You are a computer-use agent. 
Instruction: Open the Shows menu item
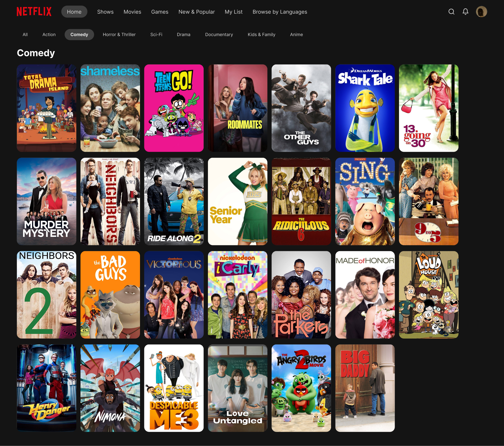click(105, 12)
